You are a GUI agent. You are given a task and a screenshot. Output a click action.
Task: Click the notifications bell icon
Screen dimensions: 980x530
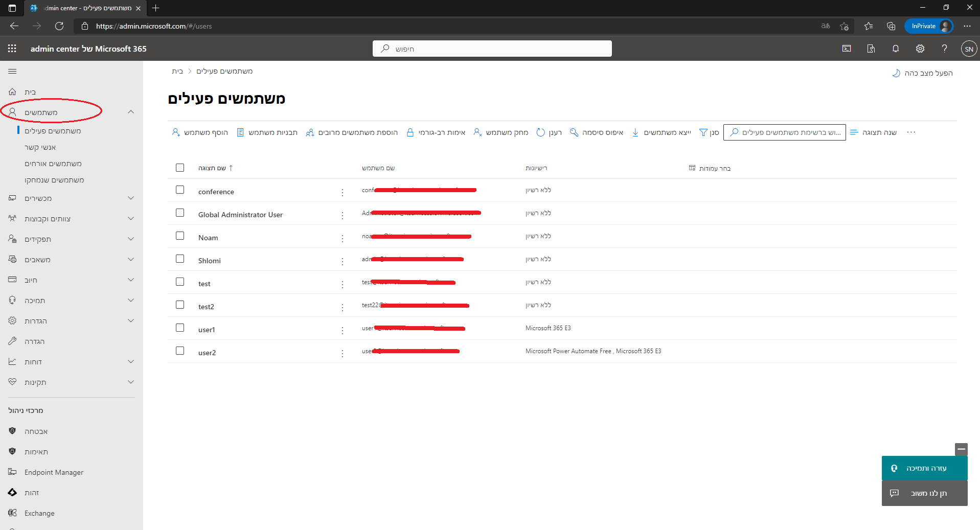point(896,49)
